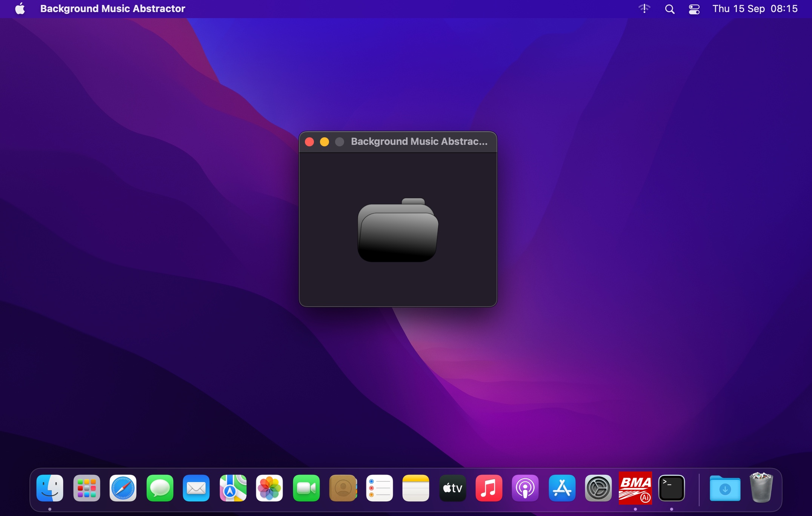812x516 pixels.
Task: Click the BMA AI app icon in the Dock
Action: tap(635, 488)
